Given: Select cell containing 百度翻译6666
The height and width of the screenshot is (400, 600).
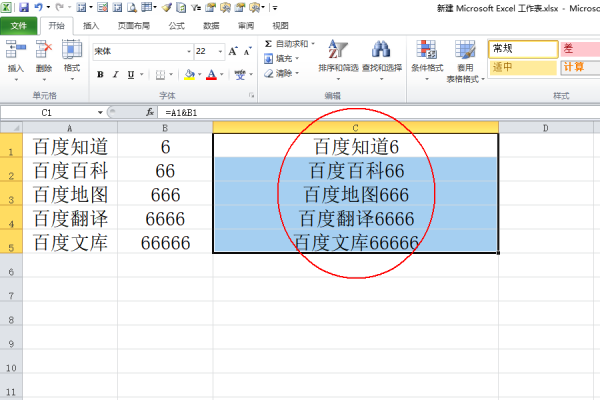Looking at the screenshot, I should (356, 219).
